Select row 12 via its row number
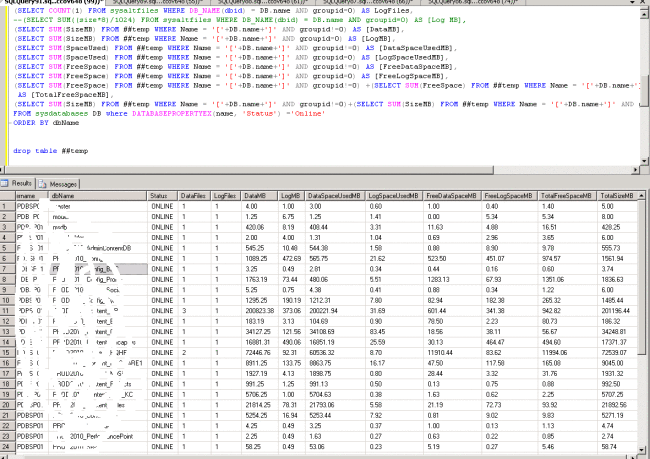Image resolution: width=650 pixels, height=459 pixels. pos(5,320)
